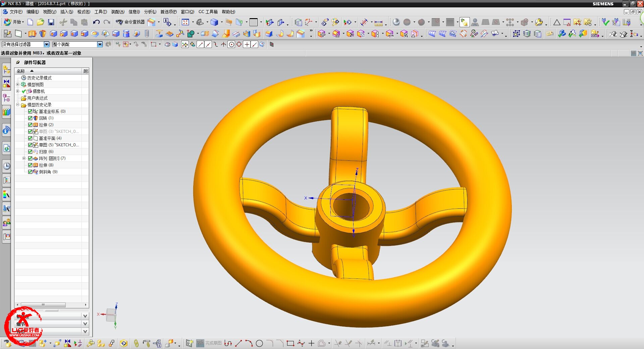Click the Open folder icon
Viewport: 644px width, 349px height.
coord(40,22)
